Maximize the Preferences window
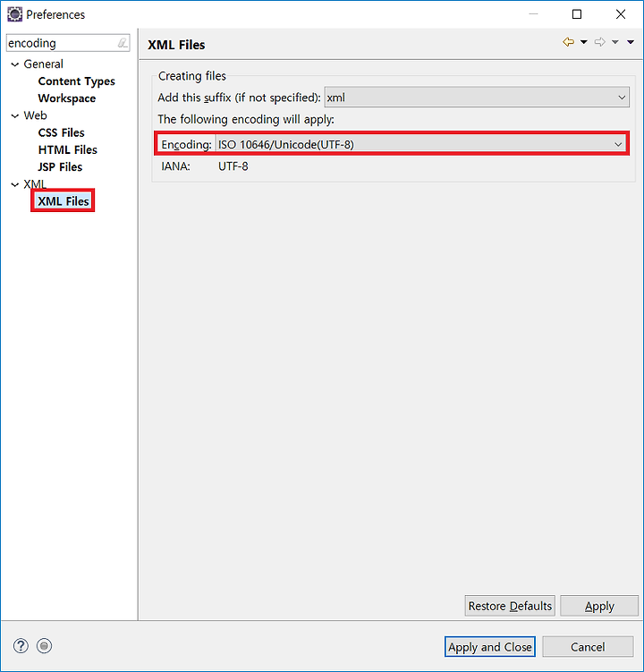Screen dimensions: 644x672 [577, 14]
